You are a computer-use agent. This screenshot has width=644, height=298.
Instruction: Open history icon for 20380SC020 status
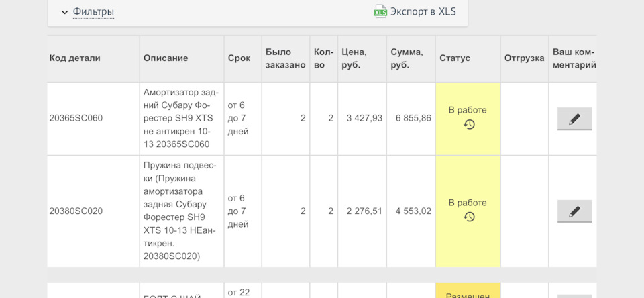[469, 217]
